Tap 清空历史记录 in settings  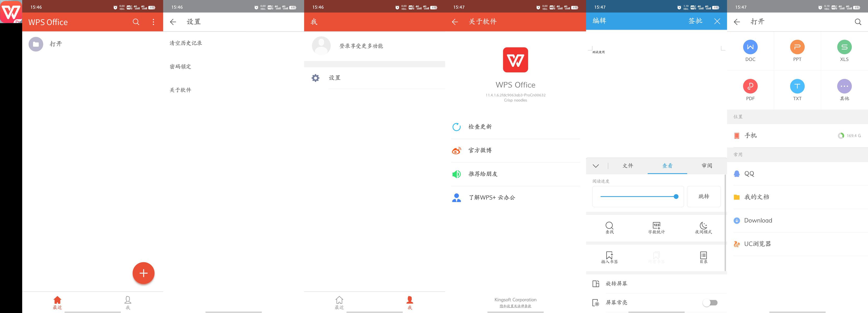coord(186,43)
